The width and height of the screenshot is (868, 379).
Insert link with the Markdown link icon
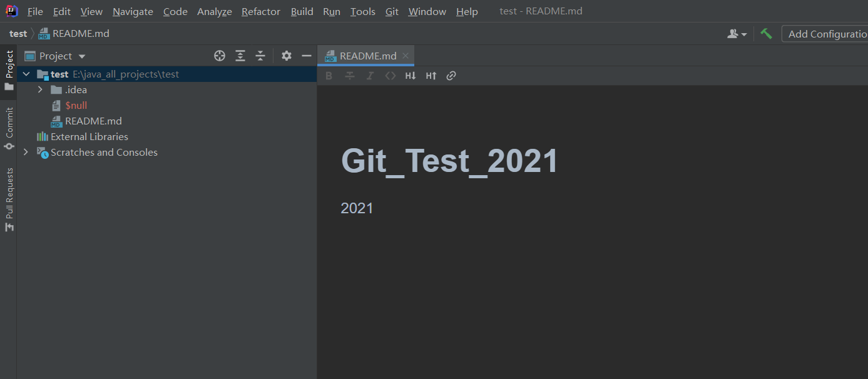(x=451, y=76)
